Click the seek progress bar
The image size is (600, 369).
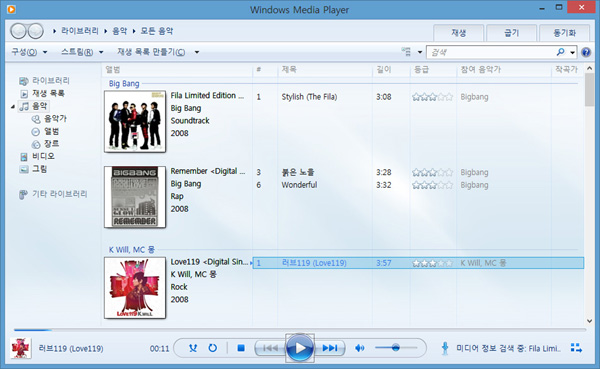coord(300,329)
